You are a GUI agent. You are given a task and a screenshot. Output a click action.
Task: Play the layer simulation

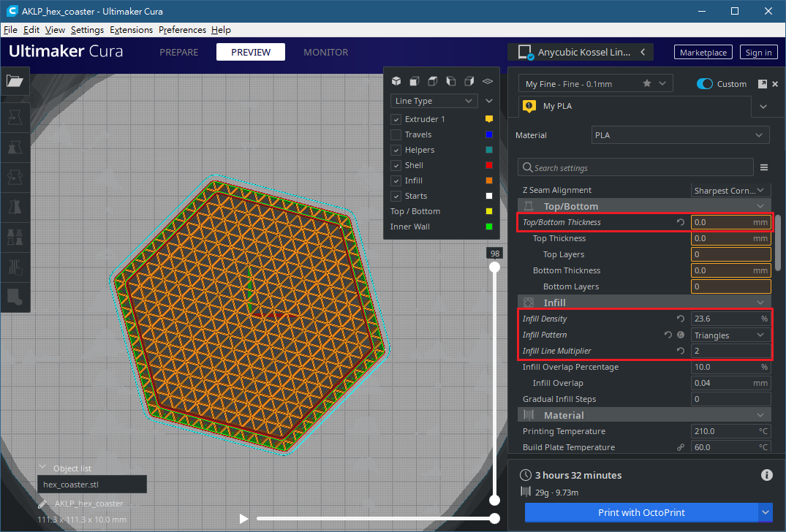pyautogui.click(x=243, y=518)
